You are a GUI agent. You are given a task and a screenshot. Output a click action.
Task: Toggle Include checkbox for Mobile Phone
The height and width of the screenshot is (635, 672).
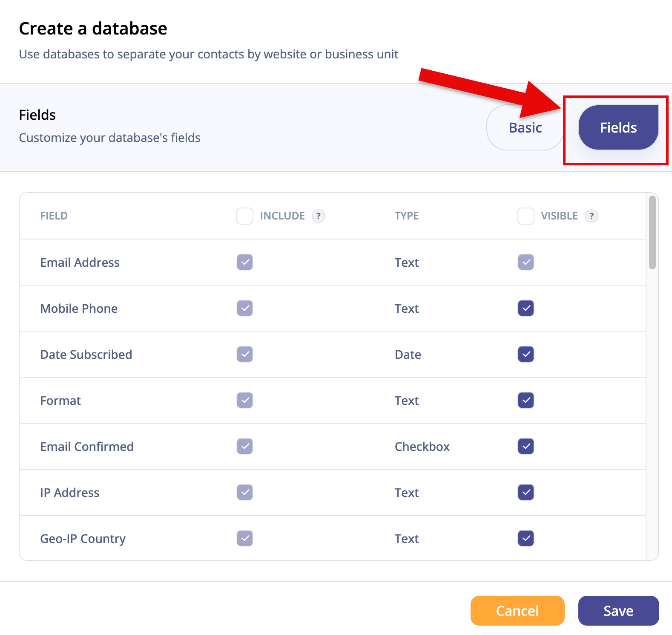pos(245,308)
